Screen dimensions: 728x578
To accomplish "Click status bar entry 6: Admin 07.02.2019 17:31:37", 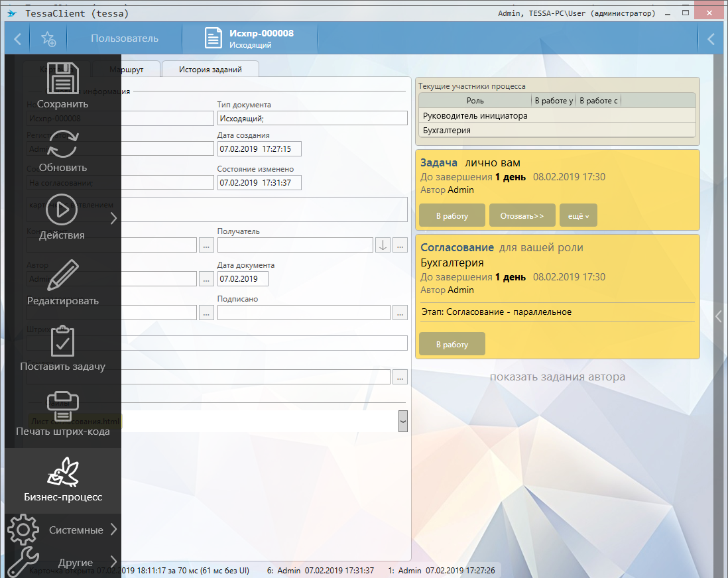I will pyautogui.click(x=320, y=570).
